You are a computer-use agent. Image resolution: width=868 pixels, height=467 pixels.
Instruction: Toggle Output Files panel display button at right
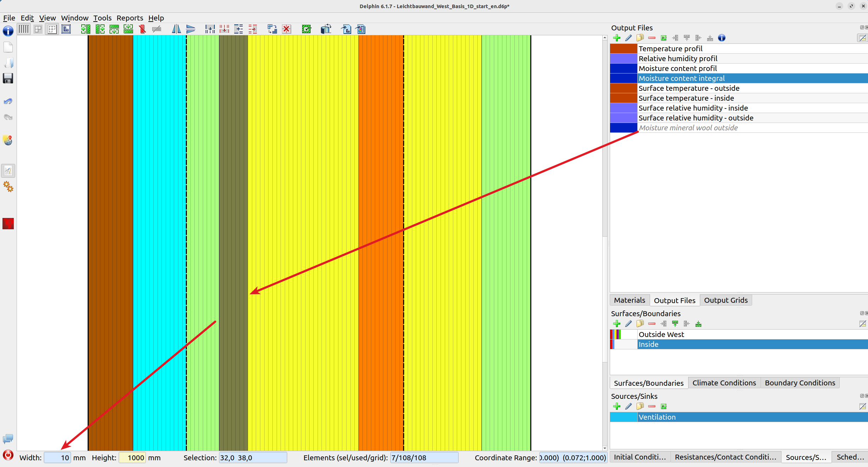[x=862, y=38]
